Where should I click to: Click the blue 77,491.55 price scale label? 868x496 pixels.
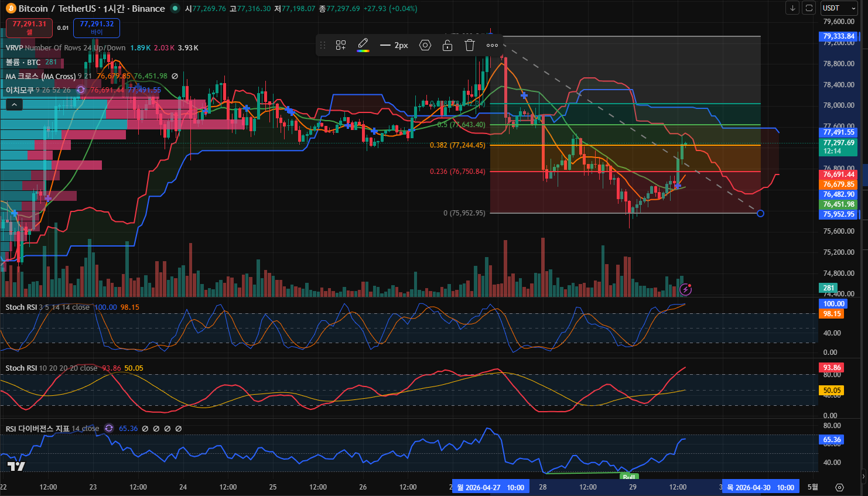point(839,132)
